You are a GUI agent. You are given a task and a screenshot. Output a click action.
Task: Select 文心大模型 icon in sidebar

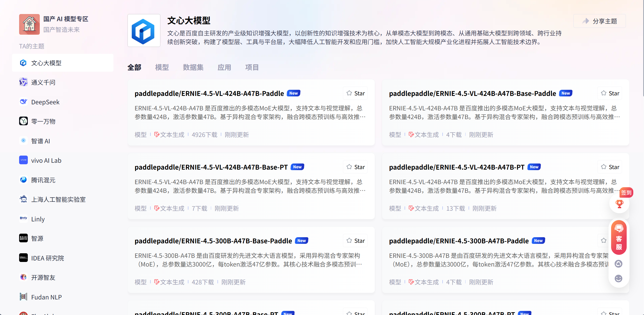tap(23, 63)
